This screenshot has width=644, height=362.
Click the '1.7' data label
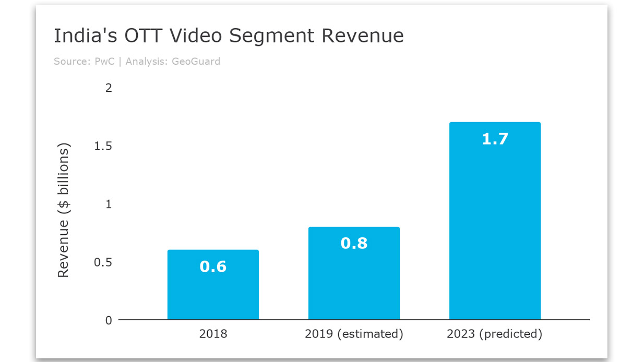[495, 139]
